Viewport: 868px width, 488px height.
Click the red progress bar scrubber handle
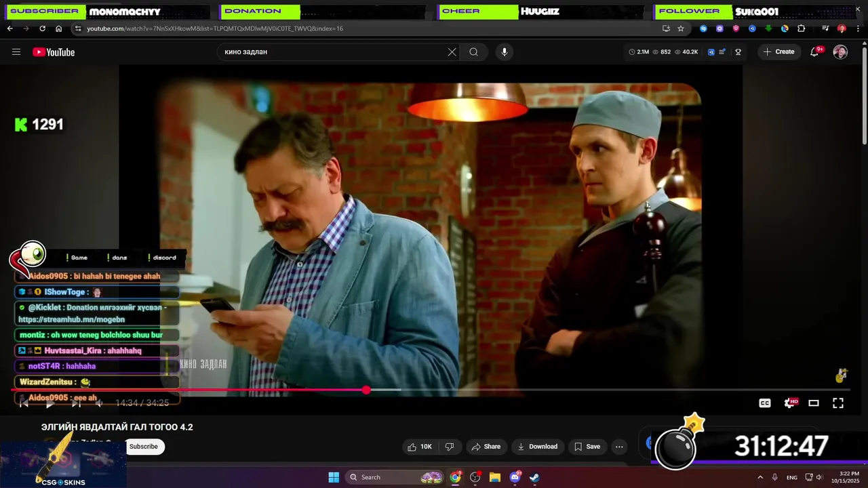click(366, 390)
